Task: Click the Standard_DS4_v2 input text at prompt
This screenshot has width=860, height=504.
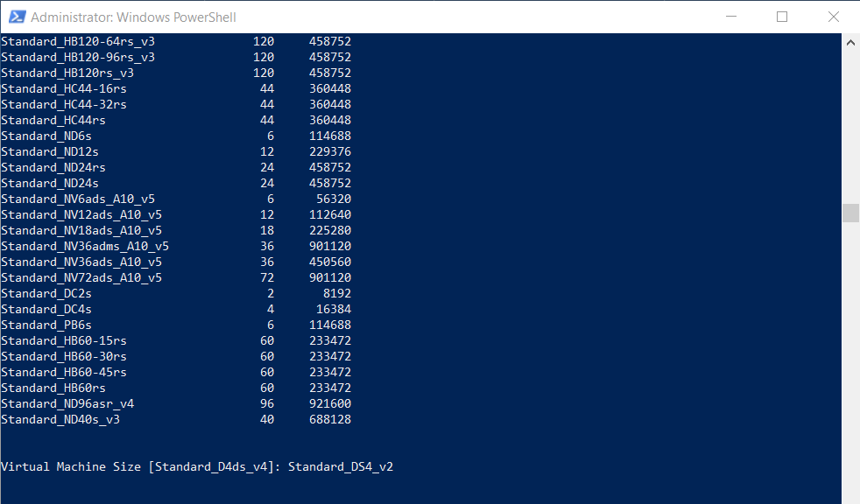Action: point(341,466)
